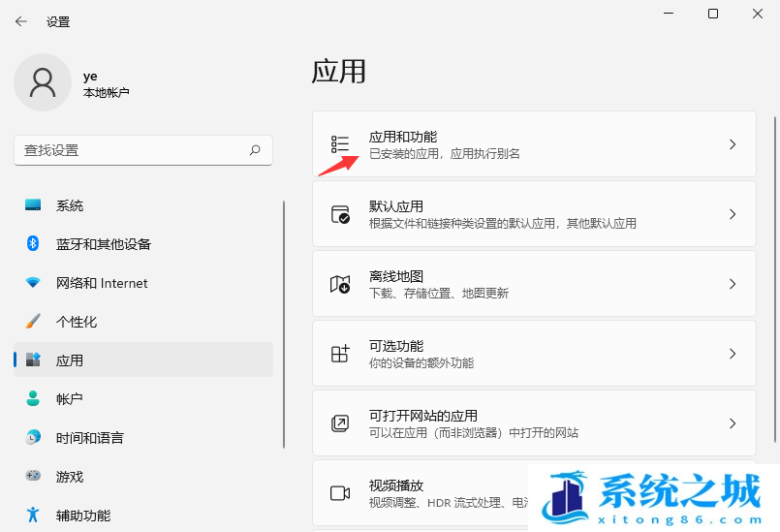This screenshot has width=780, height=532.
Task: Click 已安装的应用，应用执行别名 description
Action: tap(444, 154)
